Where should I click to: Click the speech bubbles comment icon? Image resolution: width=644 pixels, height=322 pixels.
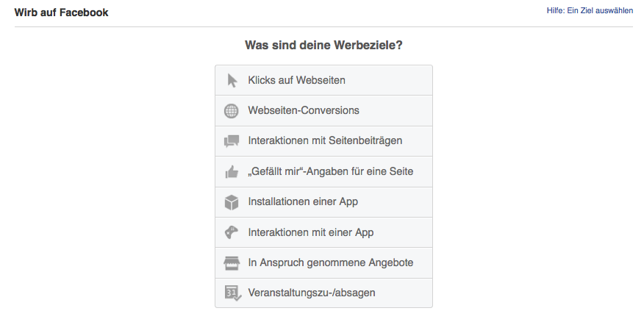232,141
